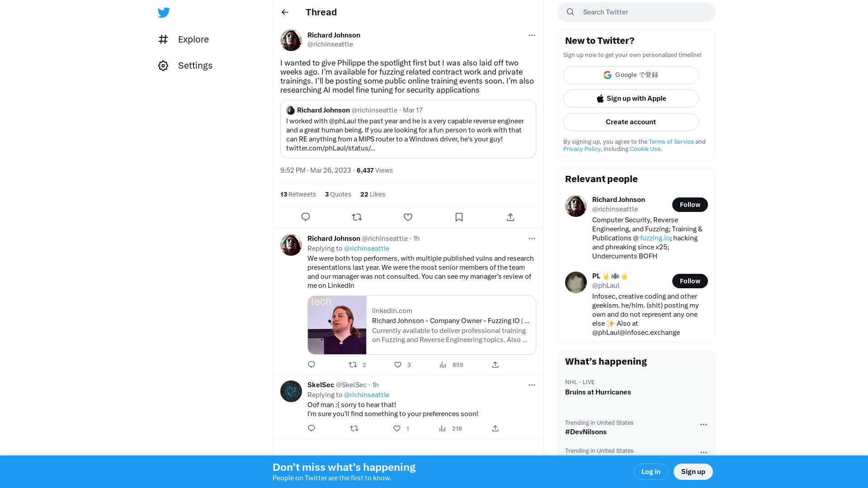Click the three-dot menu on Richard Johnson reply
Image resolution: width=868 pixels, height=488 pixels.
[x=531, y=238]
